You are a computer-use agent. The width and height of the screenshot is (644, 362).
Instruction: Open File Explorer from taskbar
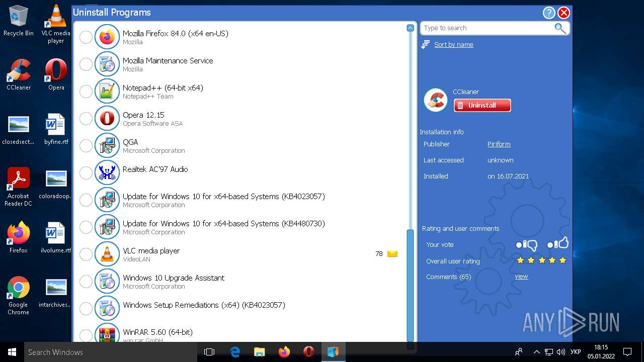point(260,352)
